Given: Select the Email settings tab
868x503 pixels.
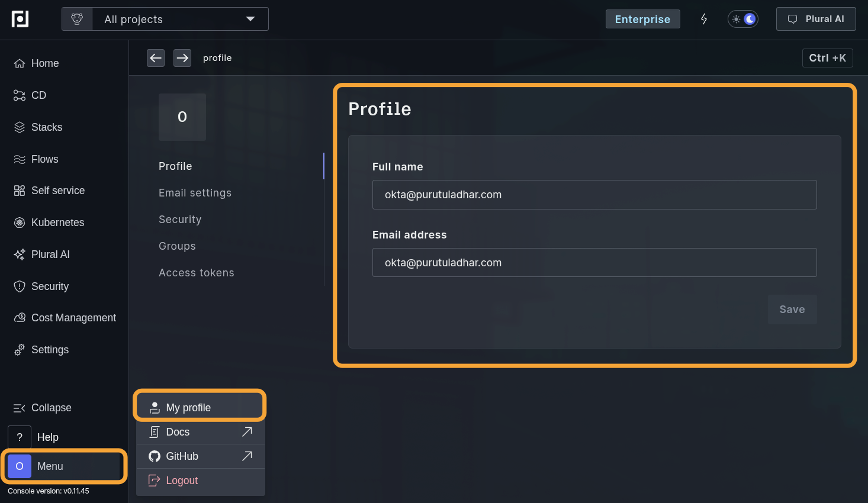Looking at the screenshot, I should pos(195,193).
